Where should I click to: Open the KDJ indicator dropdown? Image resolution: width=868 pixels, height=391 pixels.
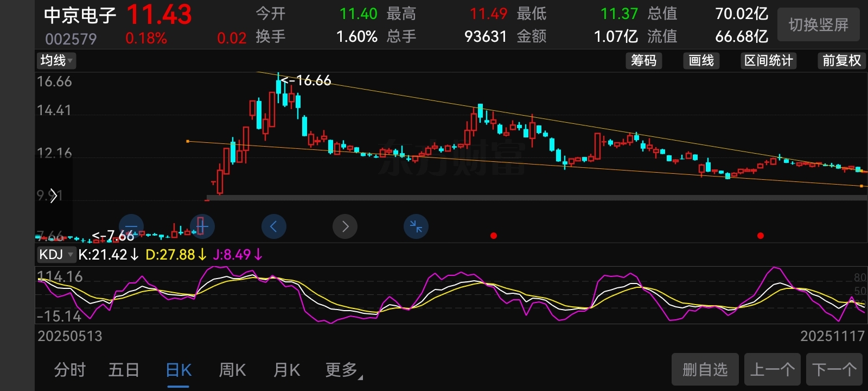(x=56, y=254)
